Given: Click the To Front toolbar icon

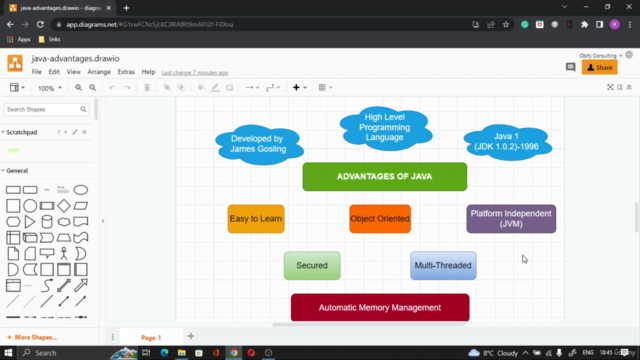Looking at the screenshot, I should pos(167,87).
